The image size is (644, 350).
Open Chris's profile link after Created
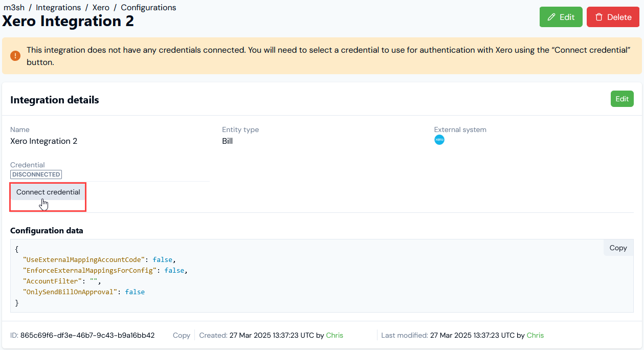(x=335, y=335)
